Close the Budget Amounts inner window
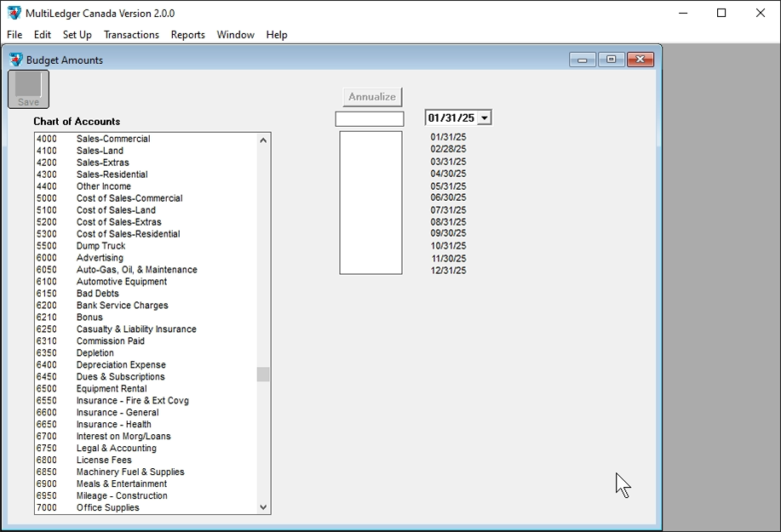This screenshot has width=781, height=532. (x=640, y=60)
